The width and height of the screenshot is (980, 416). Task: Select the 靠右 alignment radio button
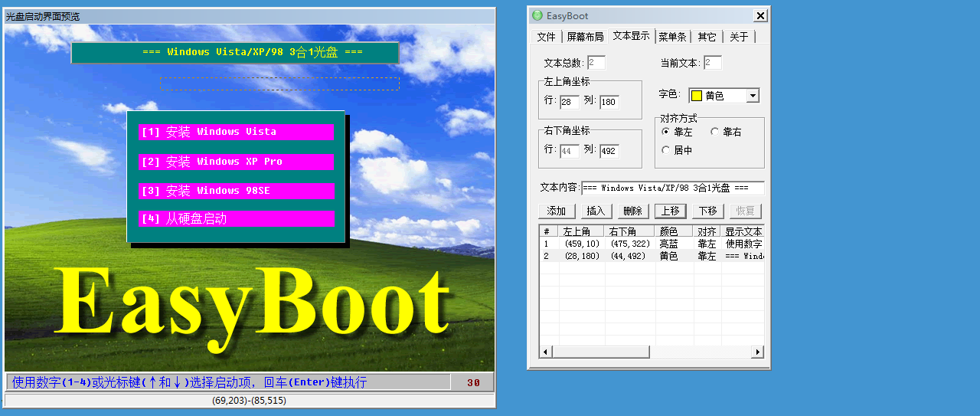coord(715,132)
